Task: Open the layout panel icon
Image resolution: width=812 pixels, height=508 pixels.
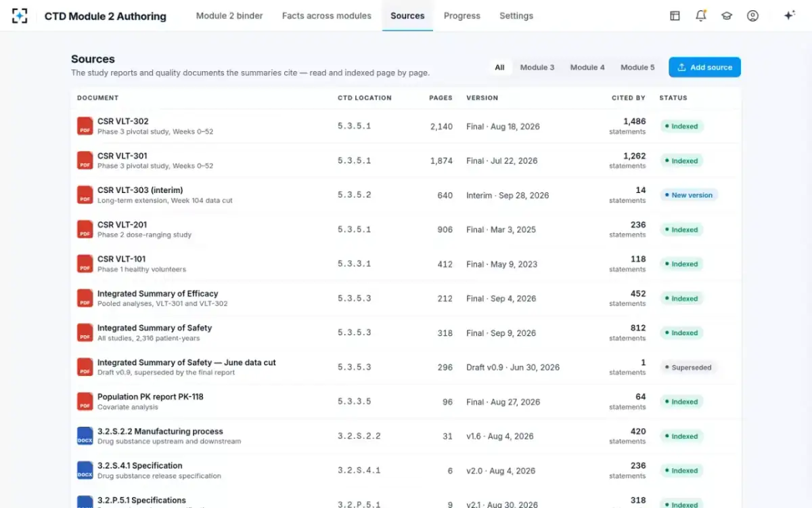Action: coord(675,16)
